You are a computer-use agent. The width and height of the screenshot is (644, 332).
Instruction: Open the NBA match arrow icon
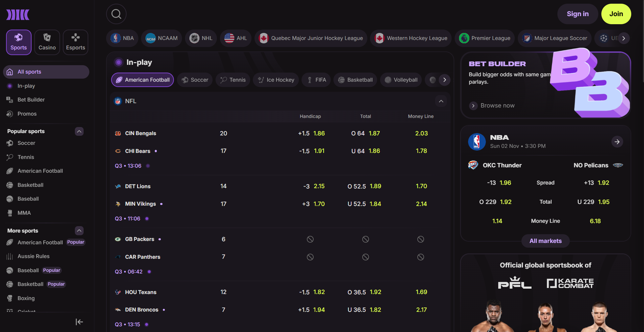617,142
